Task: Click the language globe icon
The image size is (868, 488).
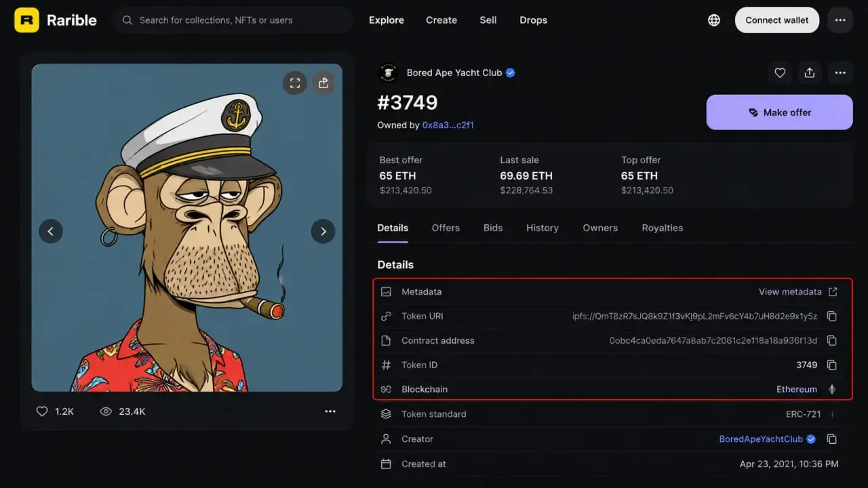Action: 714,20
